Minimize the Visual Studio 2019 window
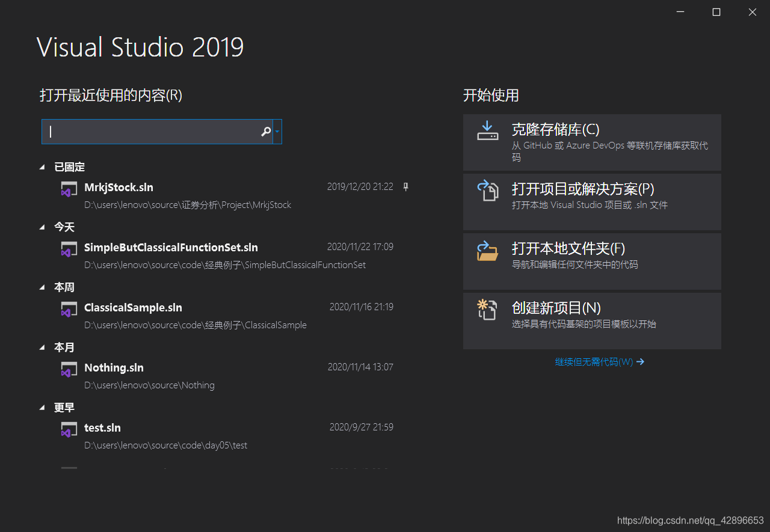 [680, 12]
